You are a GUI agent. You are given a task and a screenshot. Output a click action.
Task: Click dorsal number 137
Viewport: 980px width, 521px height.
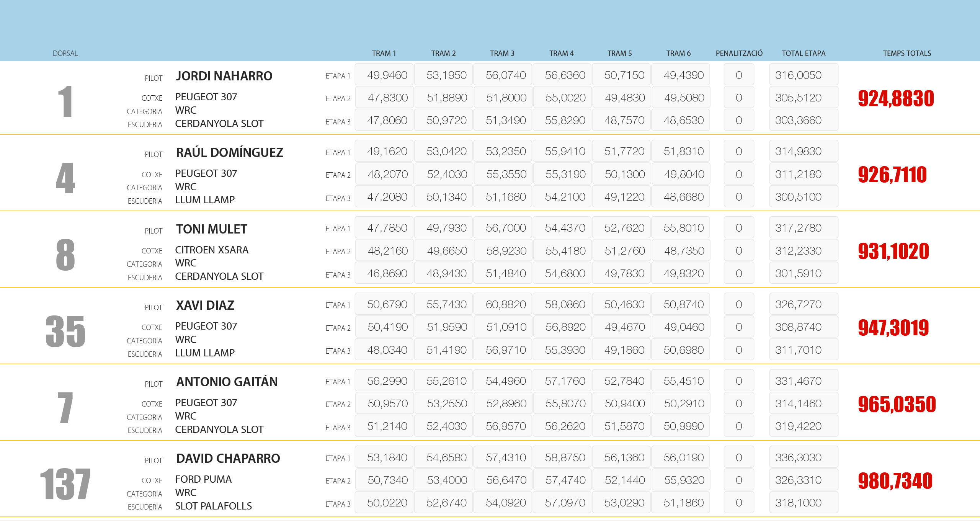65,484
